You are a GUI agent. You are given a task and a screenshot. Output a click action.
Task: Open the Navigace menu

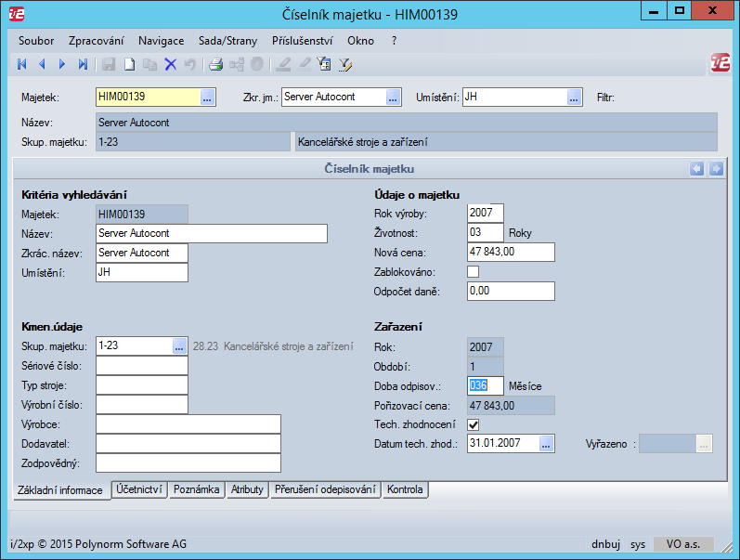161,41
